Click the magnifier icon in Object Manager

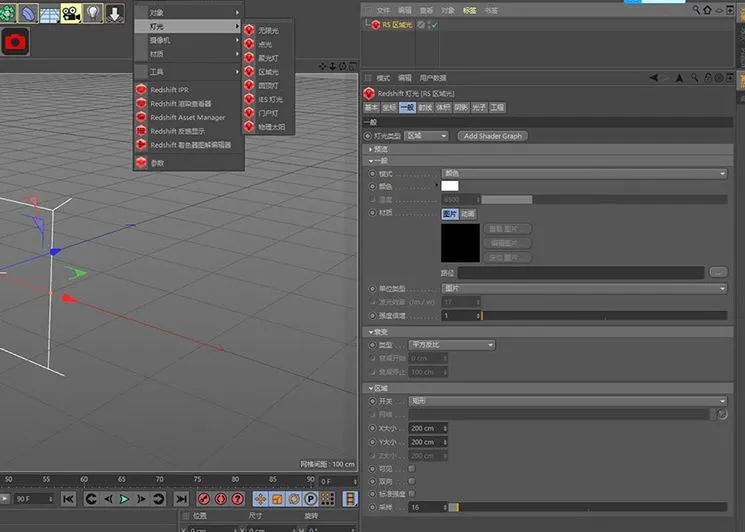pyautogui.click(x=696, y=10)
